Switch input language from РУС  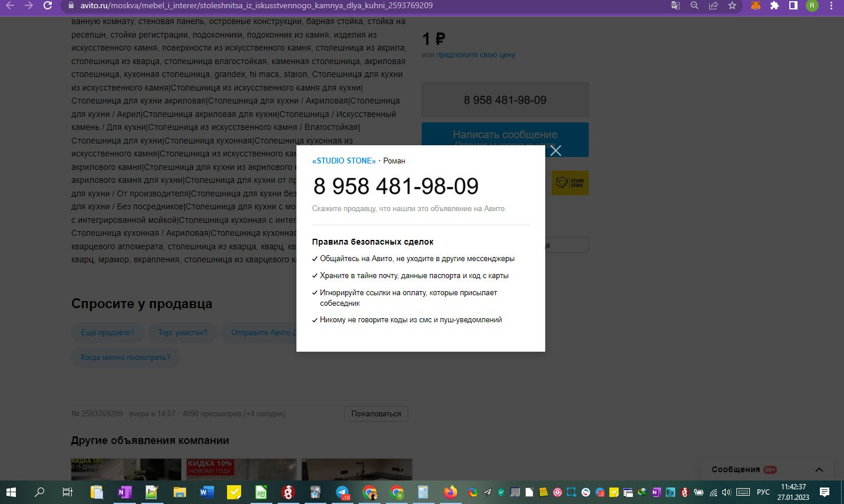pos(763,492)
